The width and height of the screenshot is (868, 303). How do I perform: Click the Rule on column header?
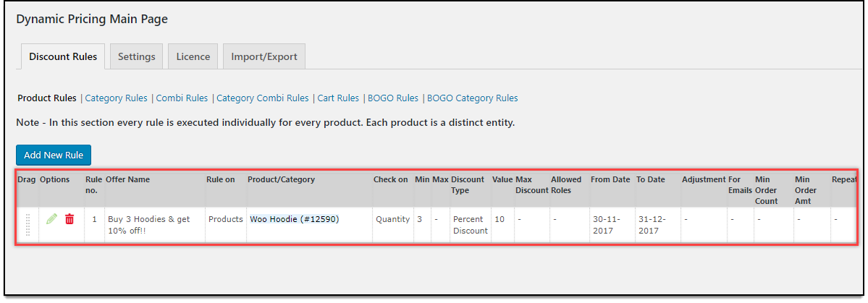click(x=221, y=179)
